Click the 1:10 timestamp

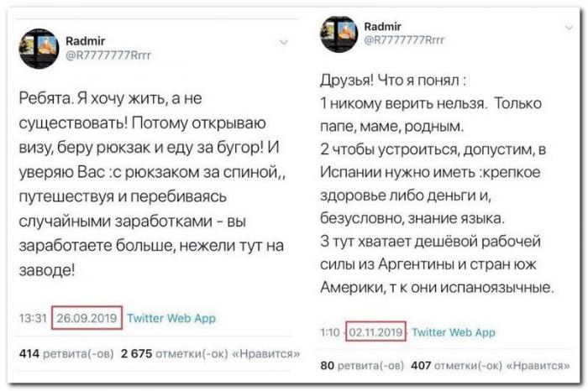pyautogui.click(x=329, y=332)
